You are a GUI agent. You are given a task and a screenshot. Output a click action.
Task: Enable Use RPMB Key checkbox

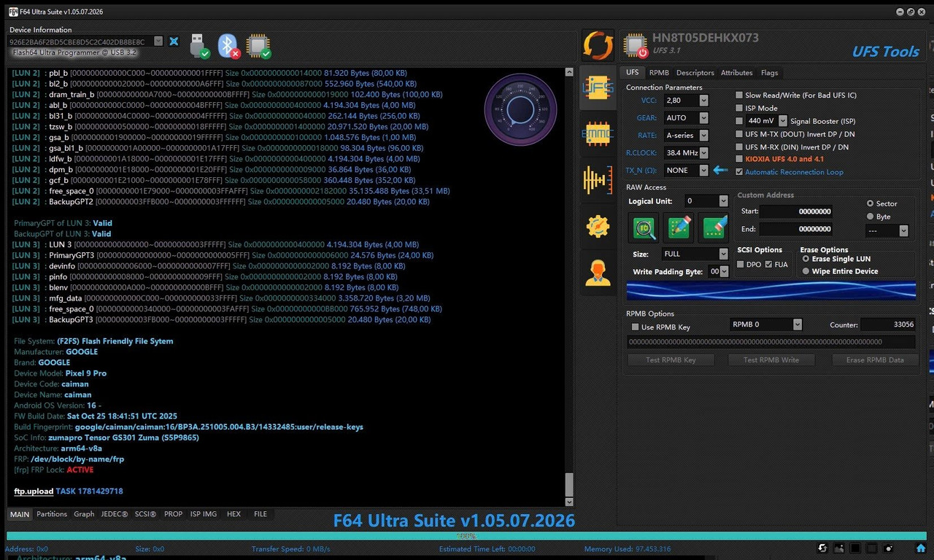635,327
